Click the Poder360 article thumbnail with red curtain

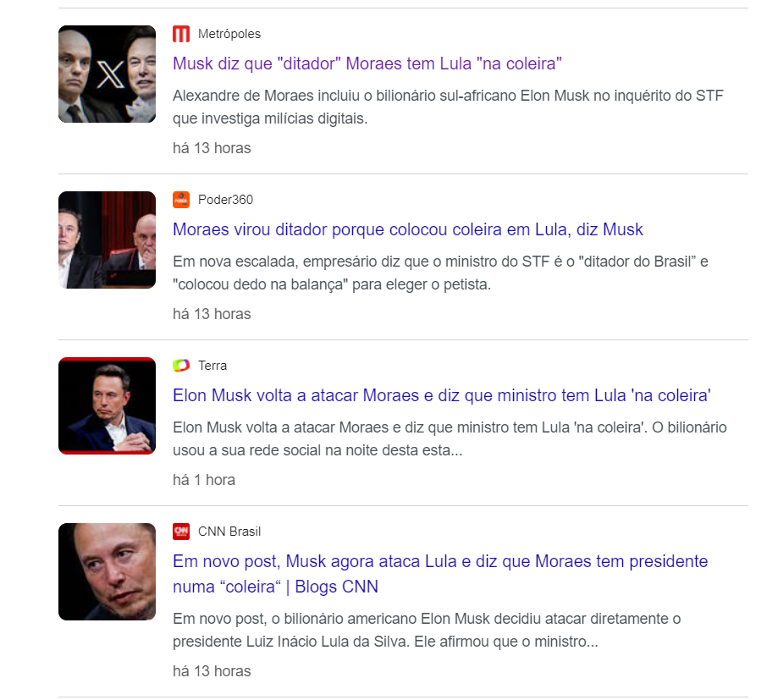coord(108,240)
